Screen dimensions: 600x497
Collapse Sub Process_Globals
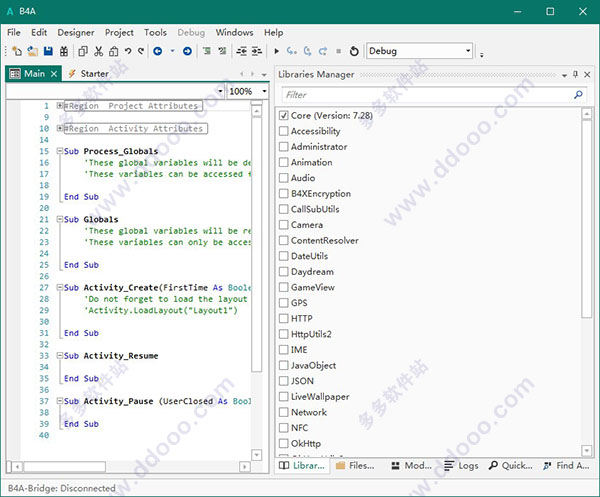pos(60,151)
